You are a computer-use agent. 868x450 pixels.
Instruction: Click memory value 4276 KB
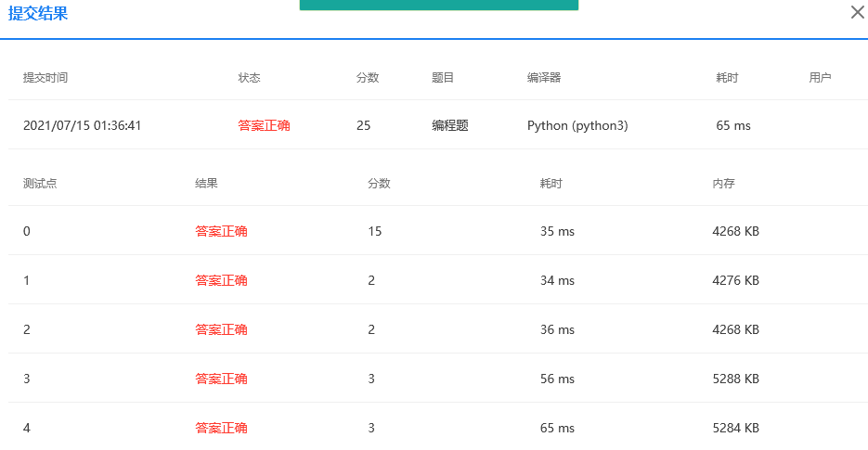[x=735, y=280]
